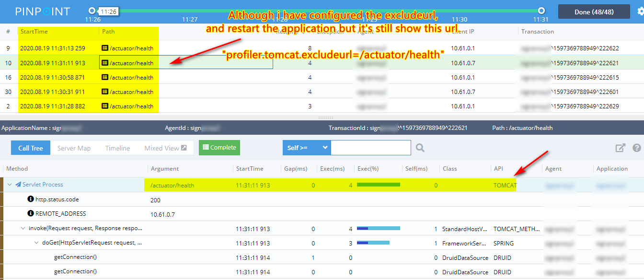Sort by # column header
This screenshot has height=280, width=644.
[x=8, y=32]
